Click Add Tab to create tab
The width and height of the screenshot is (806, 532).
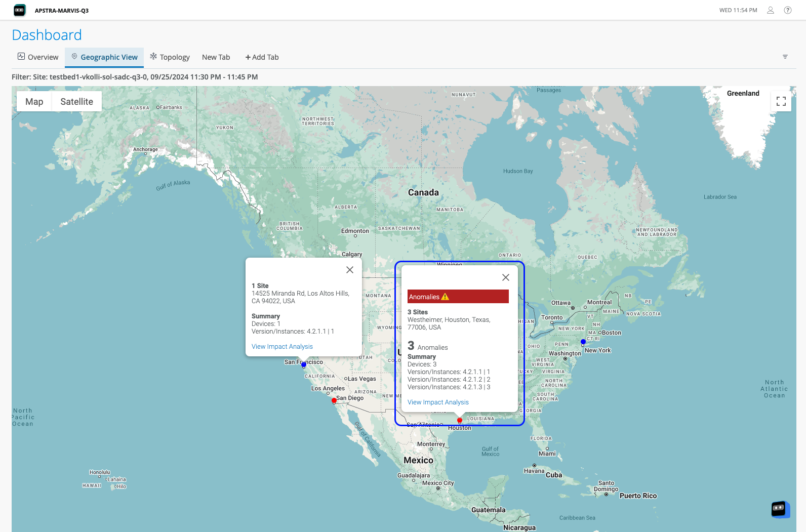coord(262,57)
